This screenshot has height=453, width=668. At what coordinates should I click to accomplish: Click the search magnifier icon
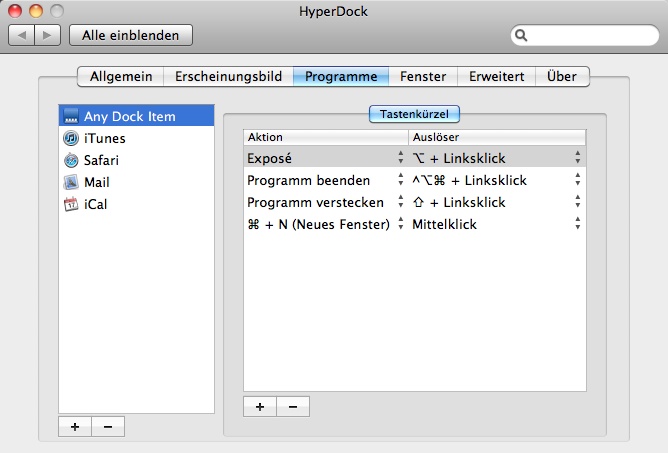click(x=521, y=35)
